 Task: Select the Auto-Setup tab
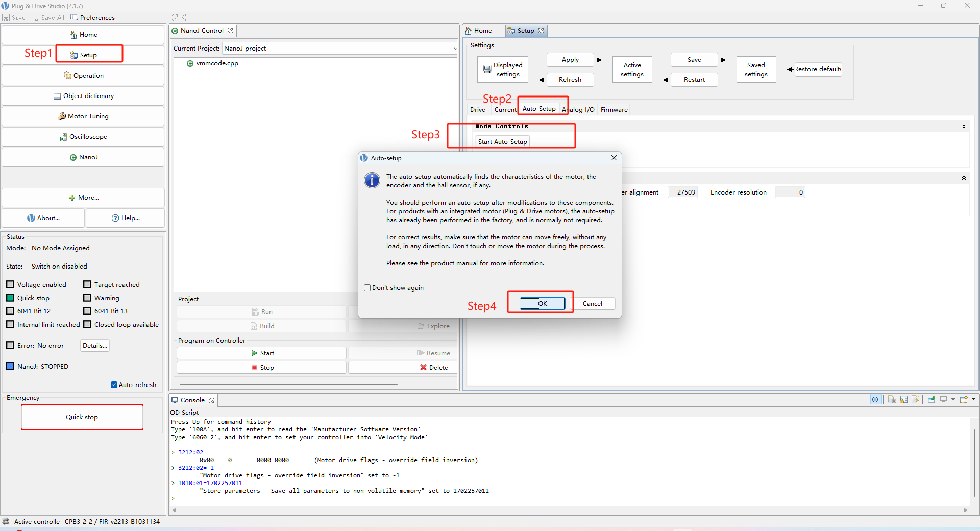539,109
